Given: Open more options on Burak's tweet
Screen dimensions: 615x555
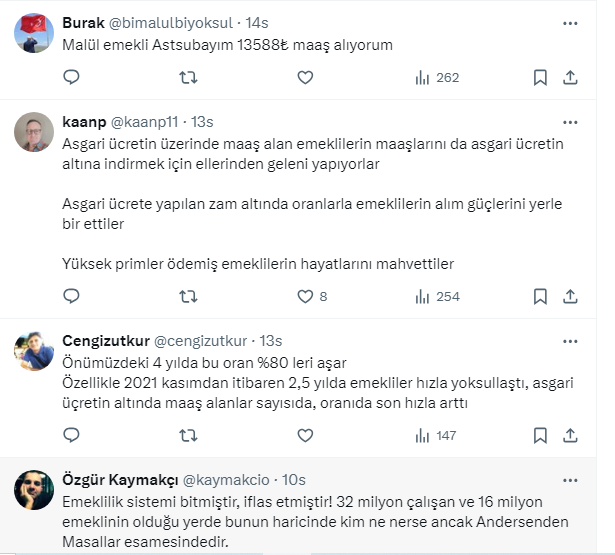Looking at the screenshot, I should (x=569, y=22).
